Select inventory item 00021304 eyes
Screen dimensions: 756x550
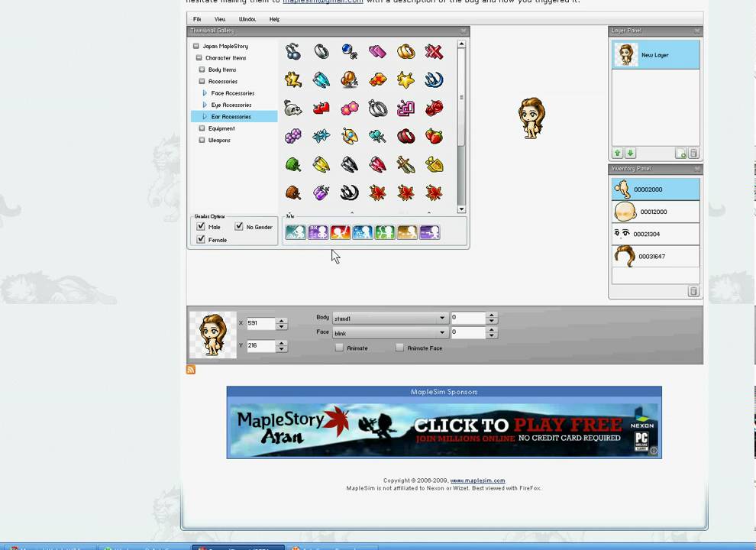656,234
